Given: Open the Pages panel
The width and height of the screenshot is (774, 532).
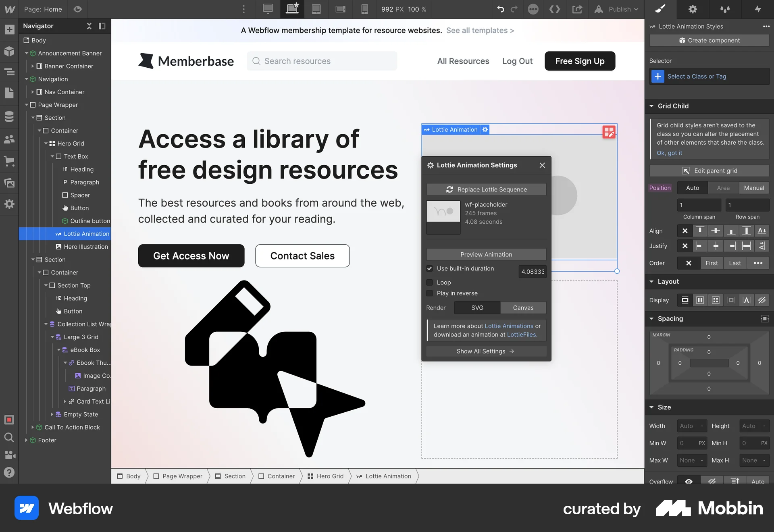Looking at the screenshot, I should pyautogui.click(x=9, y=93).
